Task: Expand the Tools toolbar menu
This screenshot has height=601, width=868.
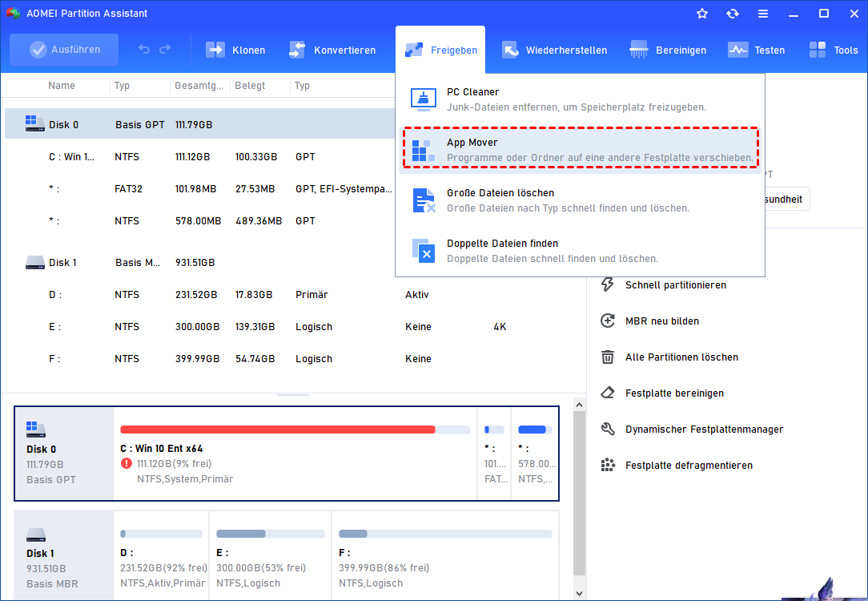Action: pyautogui.click(x=833, y=50)
